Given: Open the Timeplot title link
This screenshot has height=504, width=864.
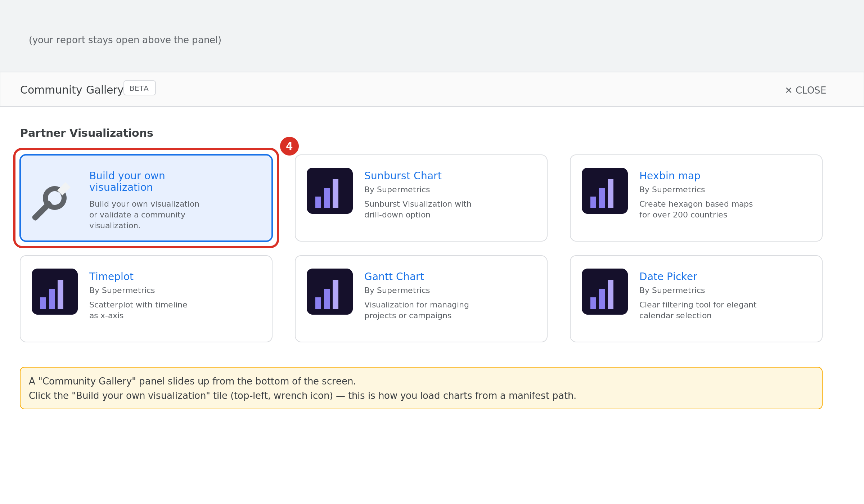Looking at the screenshot, I should tap(111, 276).
